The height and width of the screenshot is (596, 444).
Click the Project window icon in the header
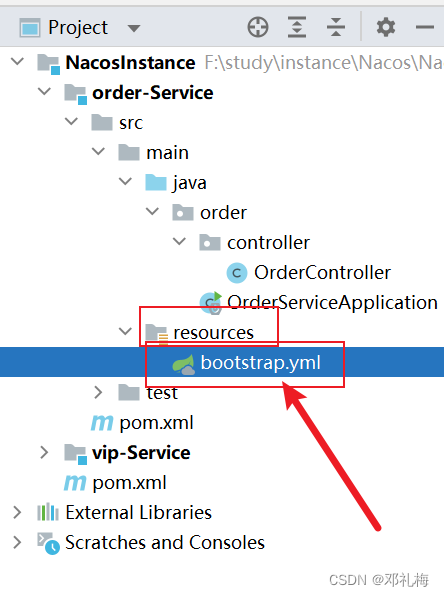30,28
